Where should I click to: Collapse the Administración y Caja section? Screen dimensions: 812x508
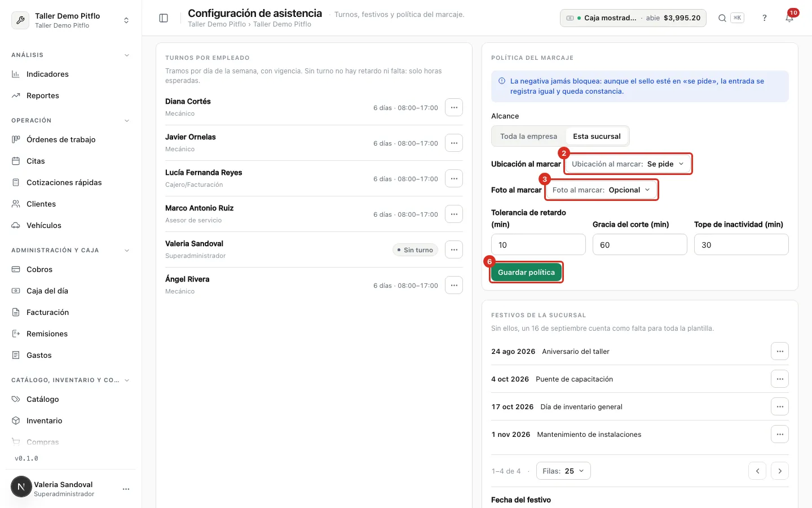tap(71, 250)
